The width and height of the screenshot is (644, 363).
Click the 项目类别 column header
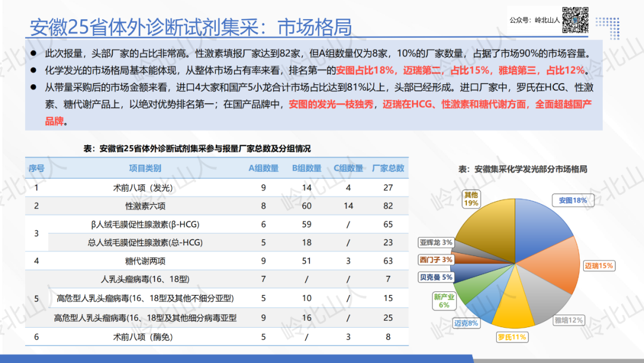pyautogui.click(x=145, y=168)
